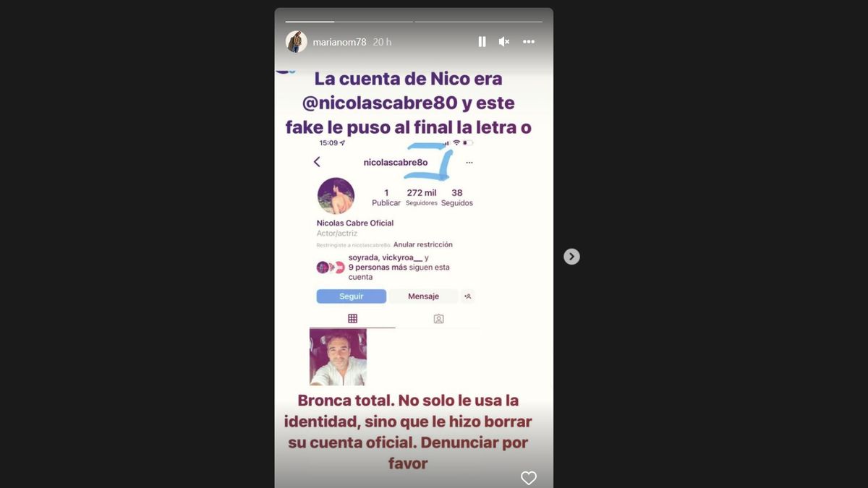This screenshot has height=488, width=868.
Task: Go to the next story arrow
Action: (571, 256)
